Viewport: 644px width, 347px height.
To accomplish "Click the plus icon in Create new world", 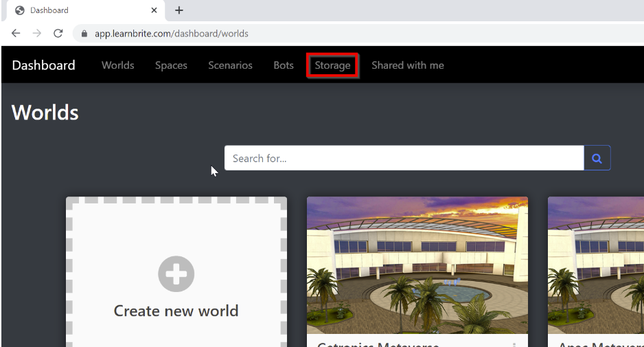I will (x=176, y=273).
